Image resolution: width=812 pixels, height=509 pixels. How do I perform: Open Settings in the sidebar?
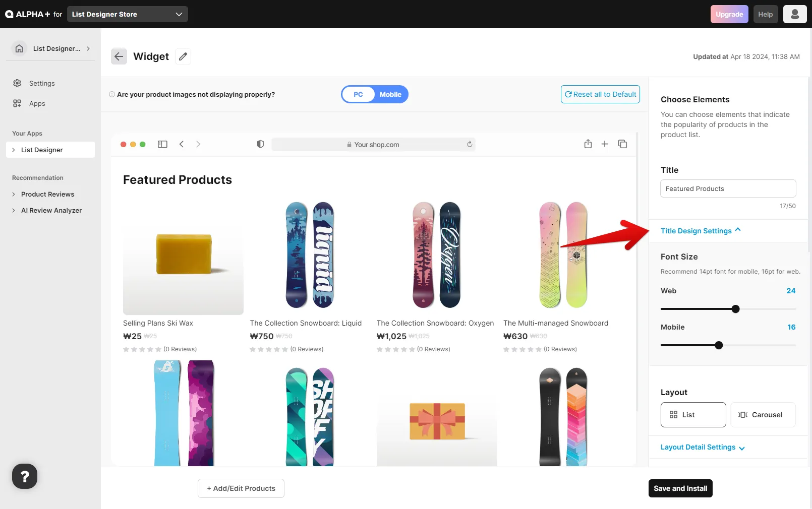42,83
